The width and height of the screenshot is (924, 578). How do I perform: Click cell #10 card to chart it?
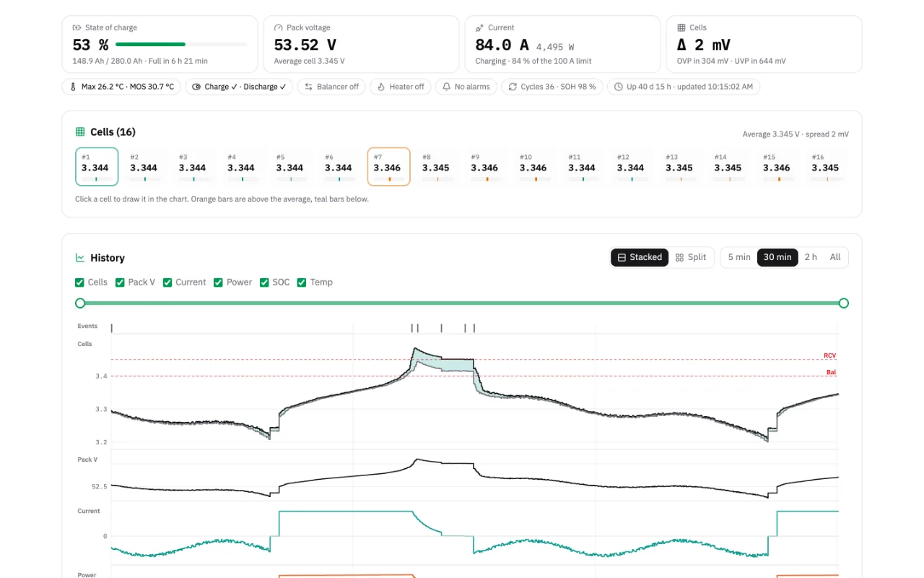point(535,167)
